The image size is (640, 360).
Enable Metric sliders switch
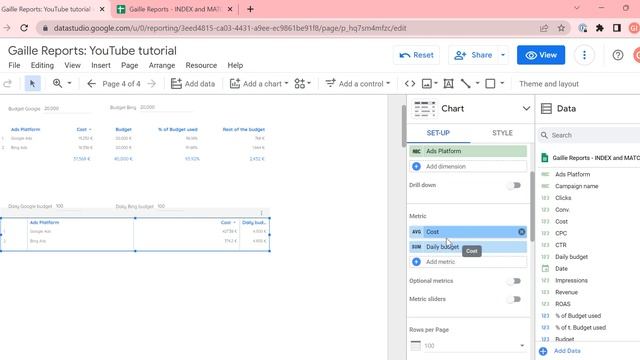[x=515, y=299]
